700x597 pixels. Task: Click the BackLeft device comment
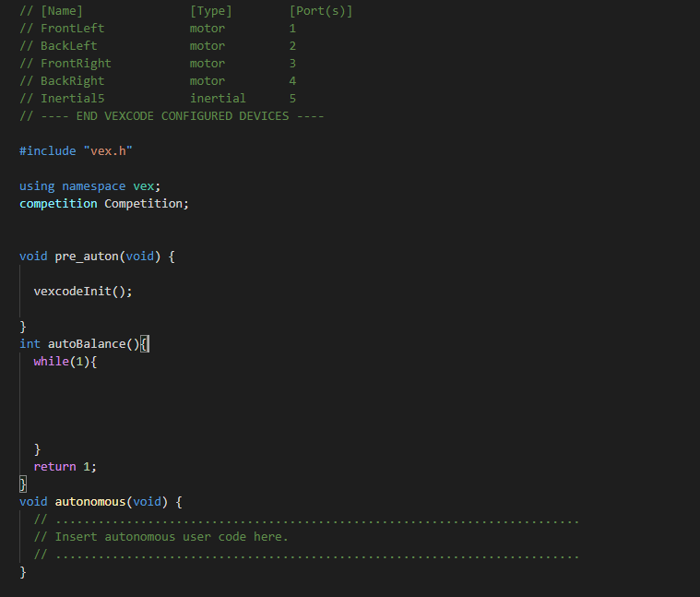(68, 46)
